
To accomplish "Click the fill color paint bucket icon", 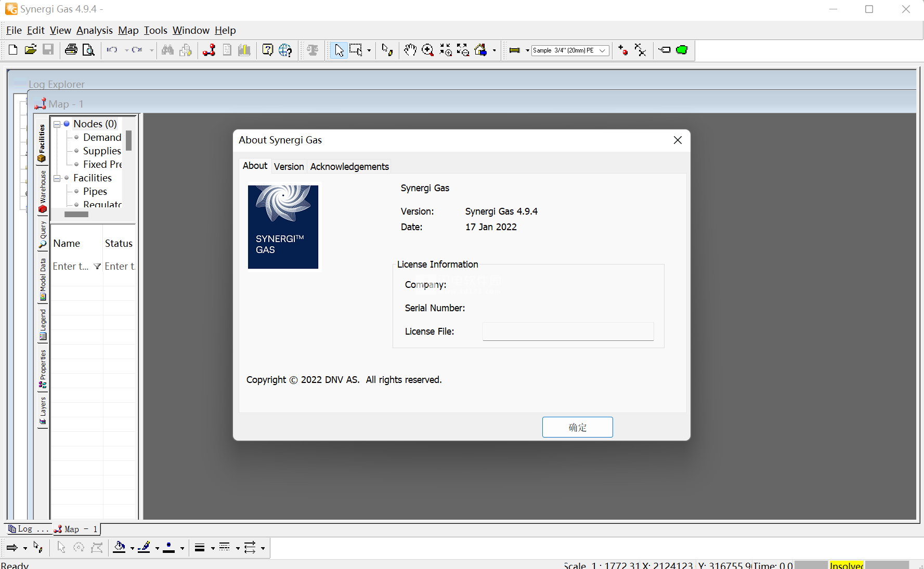I will pos(120,547).
